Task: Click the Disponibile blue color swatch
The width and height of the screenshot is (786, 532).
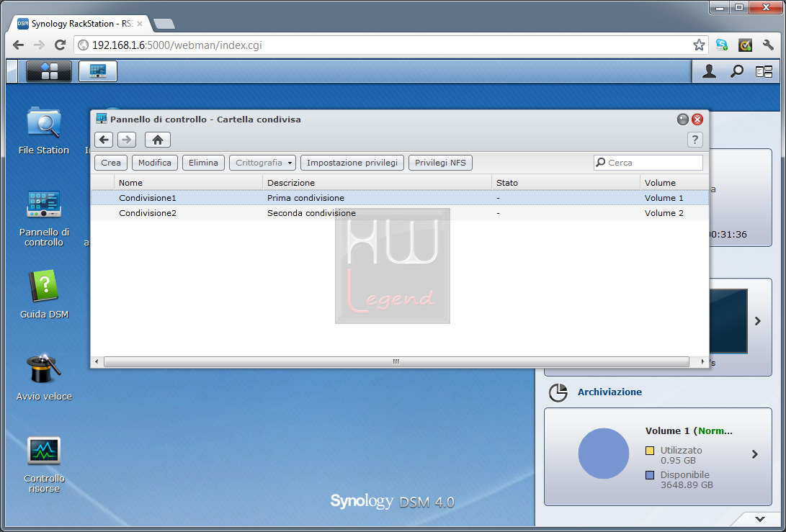Action: coord(650,475)
